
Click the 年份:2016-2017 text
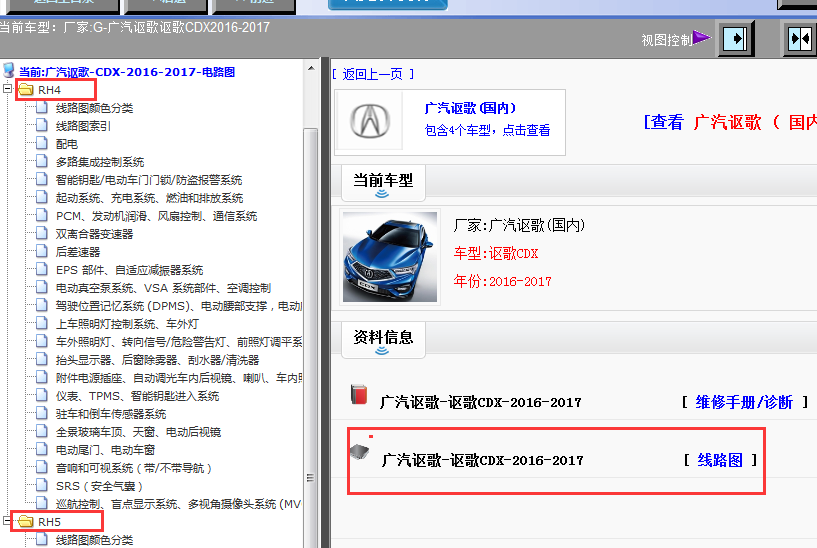point(502,281)
